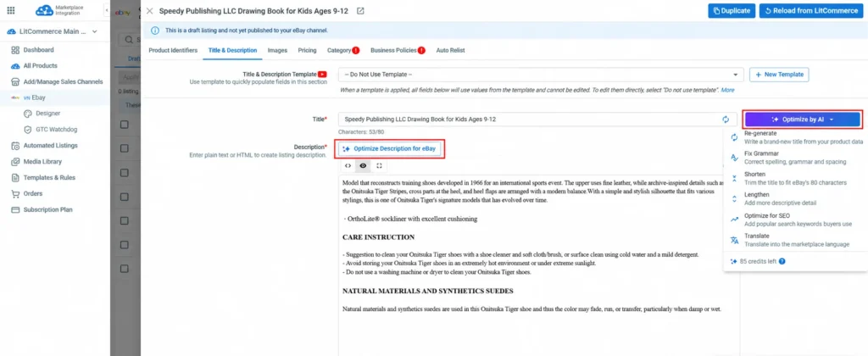Choose Shorten from the AI menu
Image resolution: width=868 pixels, height=356 pixels.
click(795, 178)
